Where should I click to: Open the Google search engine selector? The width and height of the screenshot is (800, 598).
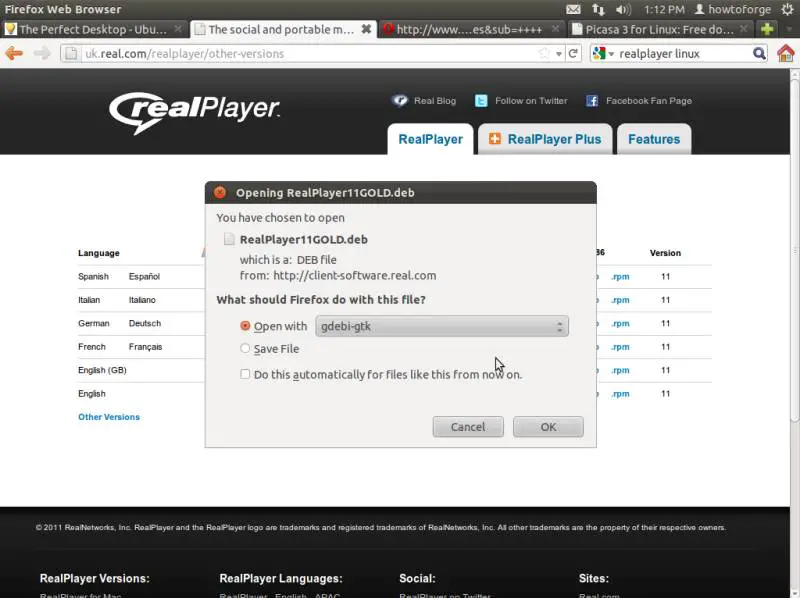[604, 53]
